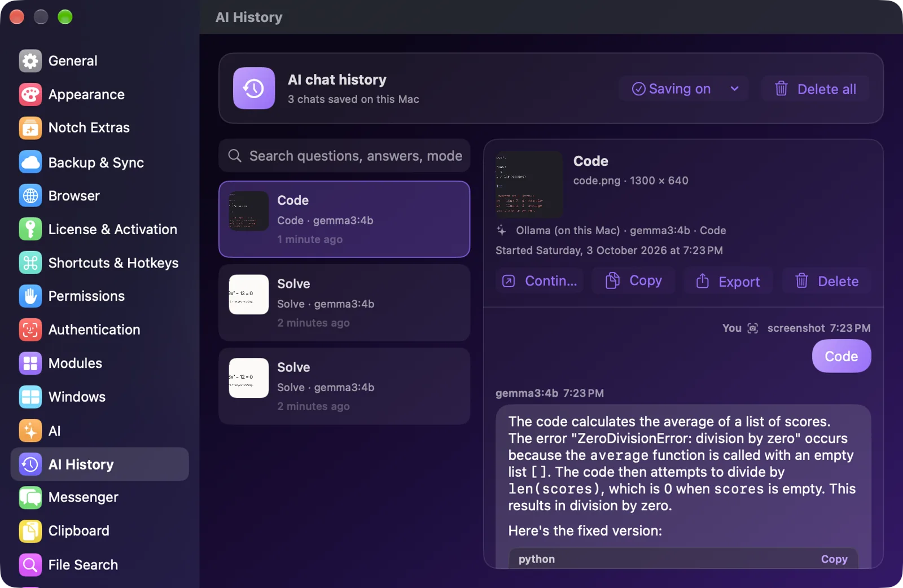
Task: Copy the python code block
Action: tap(834, 559)
